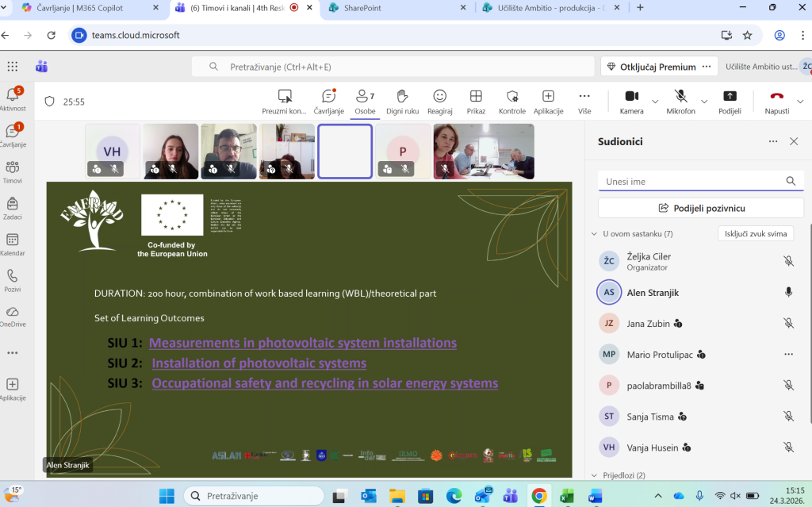Click the 'Isključi zvuk svima' button

[x=756, y=234]
